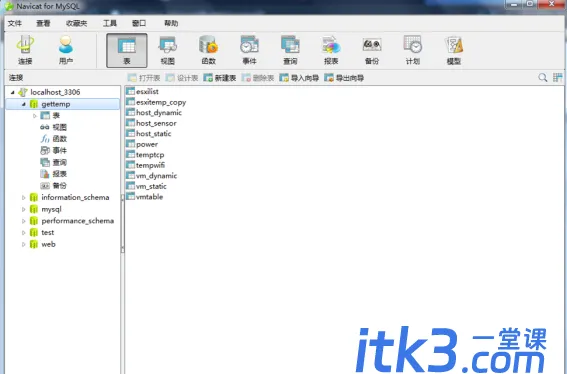
Task: Click the search magnifier icon
Action: [x=542, y=77]
